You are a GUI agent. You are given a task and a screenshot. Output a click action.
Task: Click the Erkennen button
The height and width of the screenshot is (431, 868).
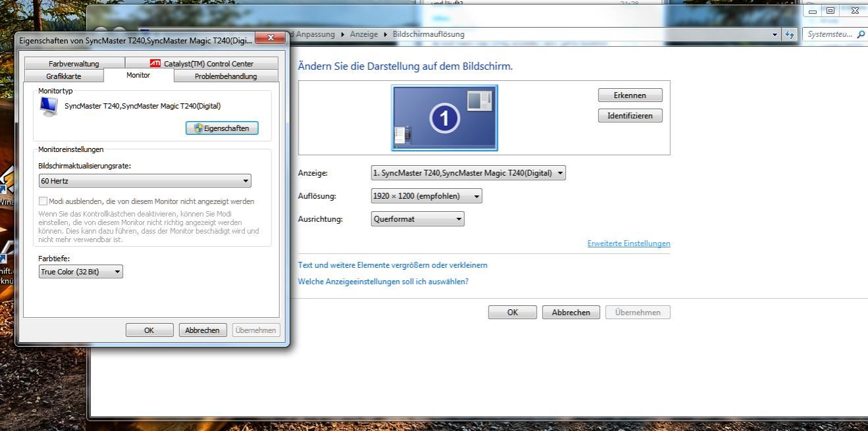click(x=630, y=95)
